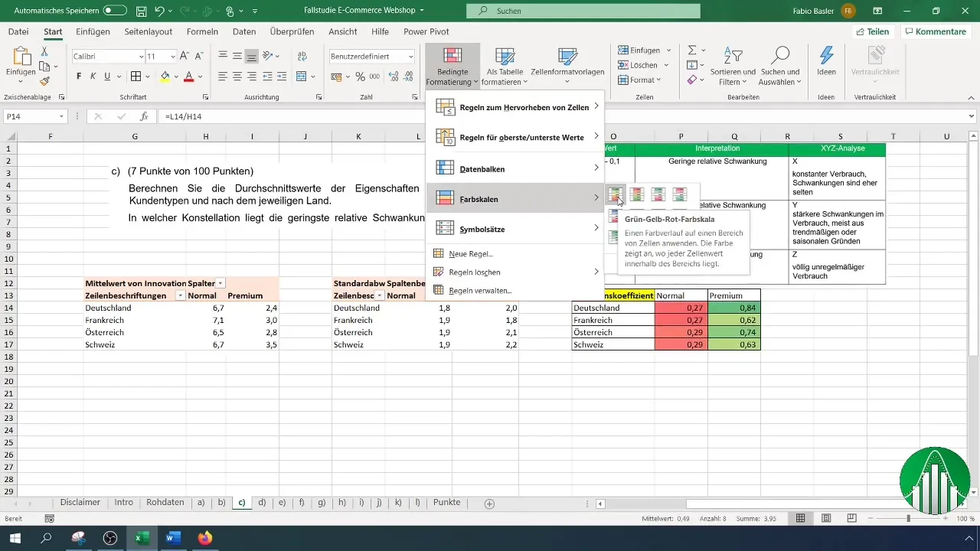Click the Einfügen paste icon
Image resolution: width=980 pixels, height=551 pixels.
(20, 57)
